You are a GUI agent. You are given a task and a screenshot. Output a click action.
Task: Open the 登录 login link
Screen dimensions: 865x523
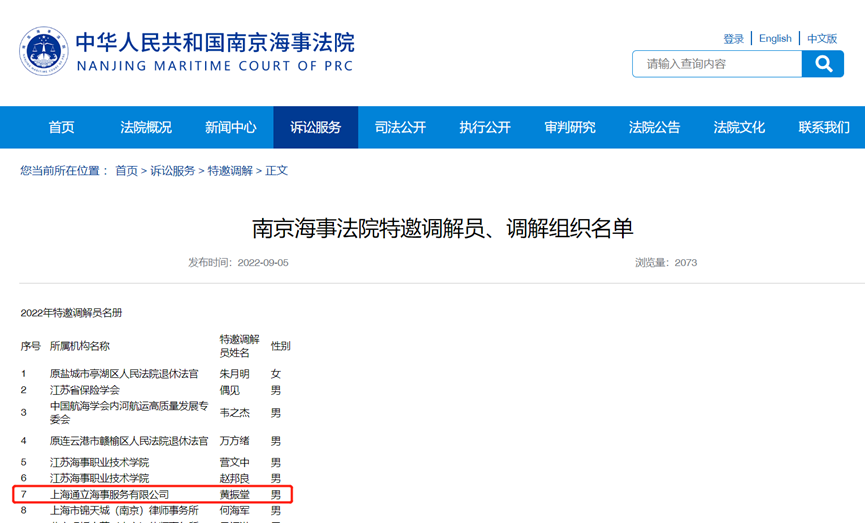pos(733,39)
